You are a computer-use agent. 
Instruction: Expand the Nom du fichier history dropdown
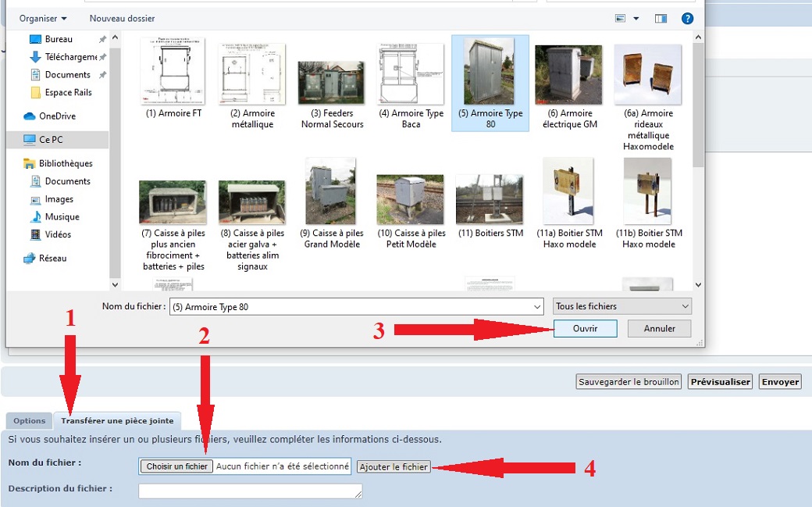coord(536,307)
